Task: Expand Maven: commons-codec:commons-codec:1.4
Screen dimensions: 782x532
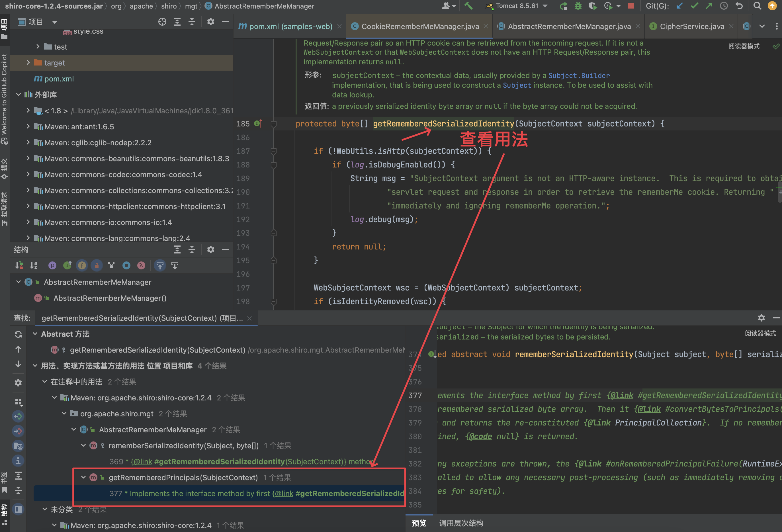Action: [28, 174]
